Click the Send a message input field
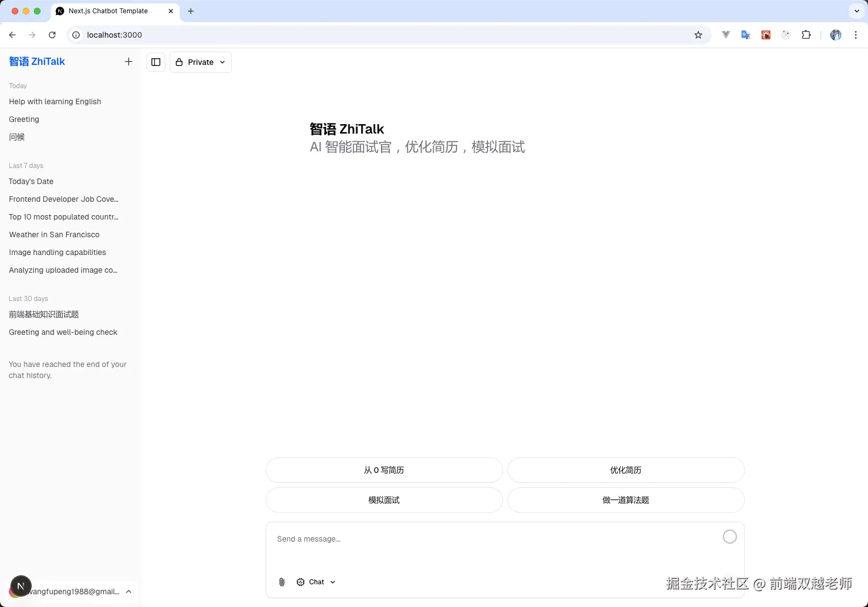The image size is (868, 607). click(444, 539)
